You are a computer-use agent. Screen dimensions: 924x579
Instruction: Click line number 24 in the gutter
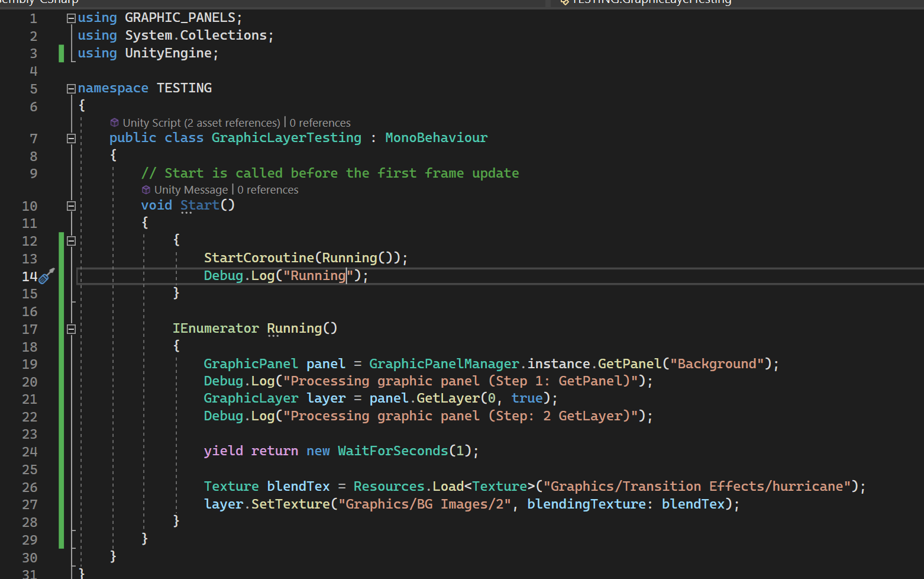30,452
